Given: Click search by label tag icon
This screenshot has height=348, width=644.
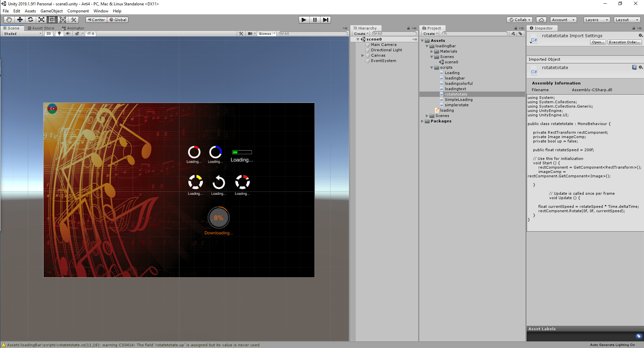Looking at the screenshot, I should 520,34.
